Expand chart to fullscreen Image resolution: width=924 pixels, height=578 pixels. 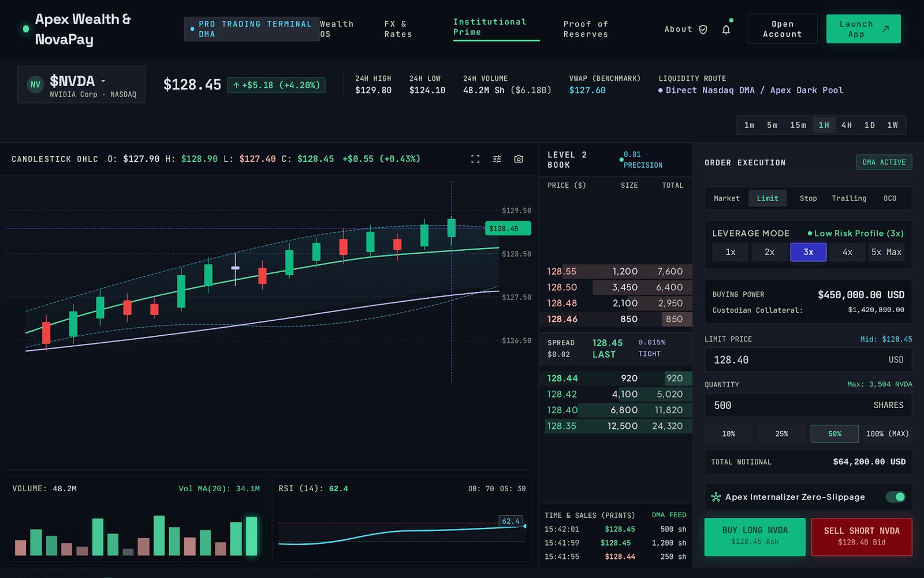pyautogui.click(x=475, y=159)
